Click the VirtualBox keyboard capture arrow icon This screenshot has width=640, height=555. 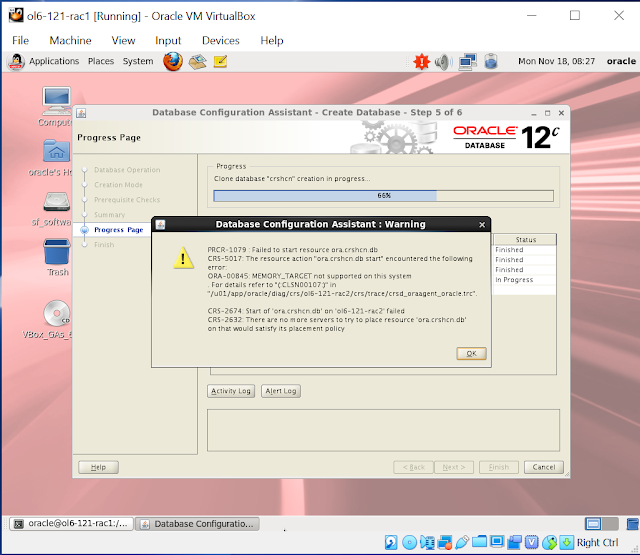click(x=567, y=542)
